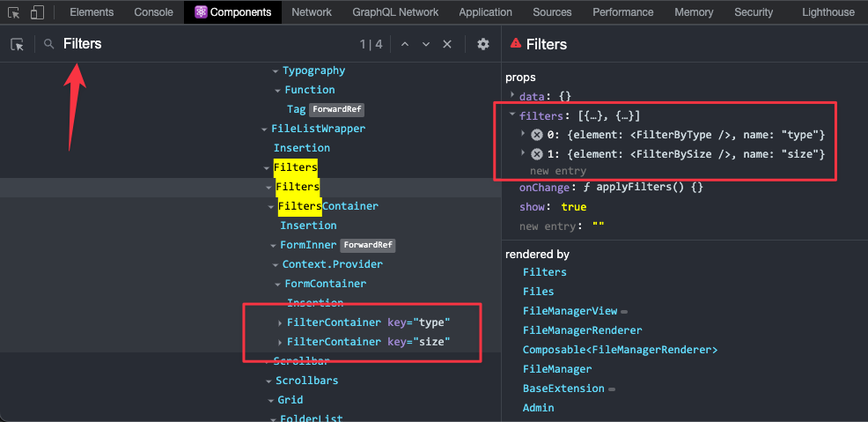Click the component search input field

point(202,44)
